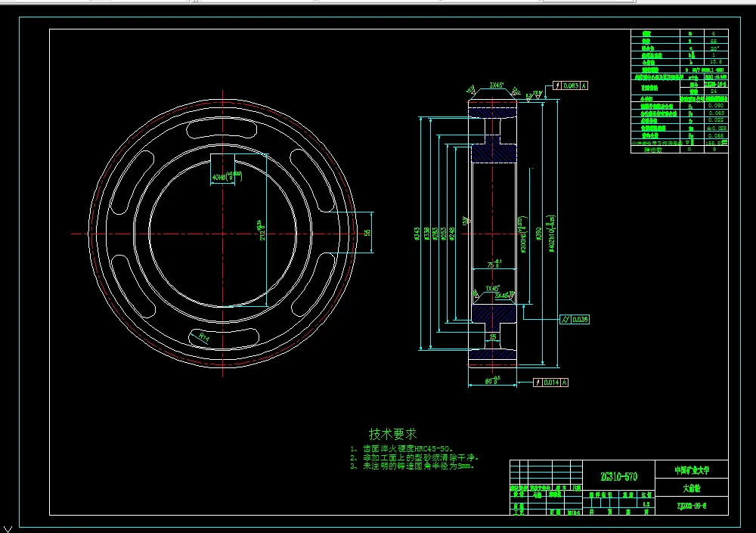Click the ø283 diameter dimension
Viewport: 756px width, 533px height.
tap(435, 234)
